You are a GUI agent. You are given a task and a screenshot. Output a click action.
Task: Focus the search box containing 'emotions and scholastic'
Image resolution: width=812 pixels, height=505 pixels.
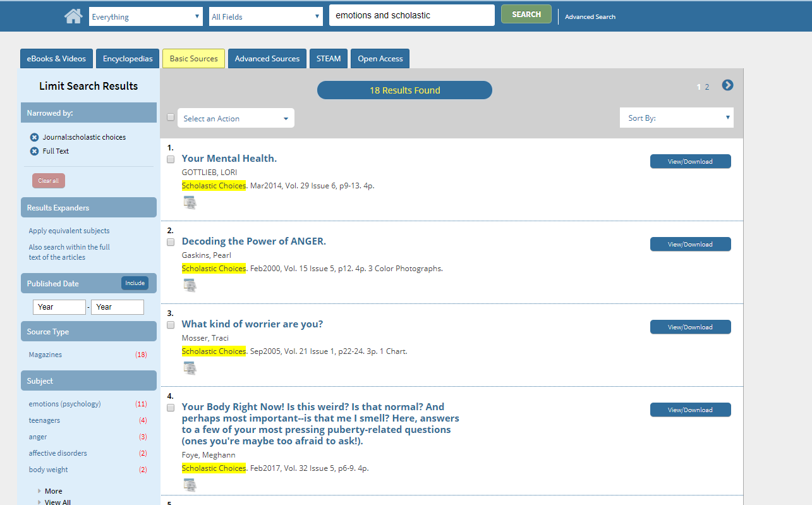412,15
